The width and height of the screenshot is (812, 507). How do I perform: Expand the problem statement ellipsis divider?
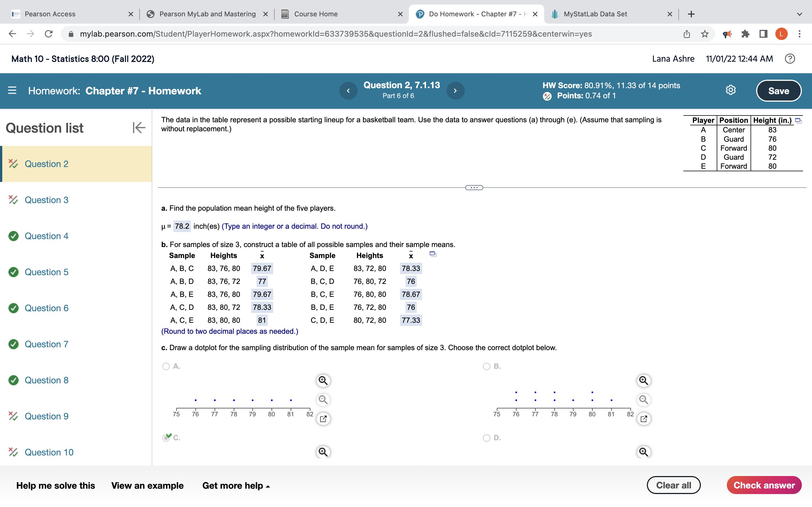coord(474,187)
